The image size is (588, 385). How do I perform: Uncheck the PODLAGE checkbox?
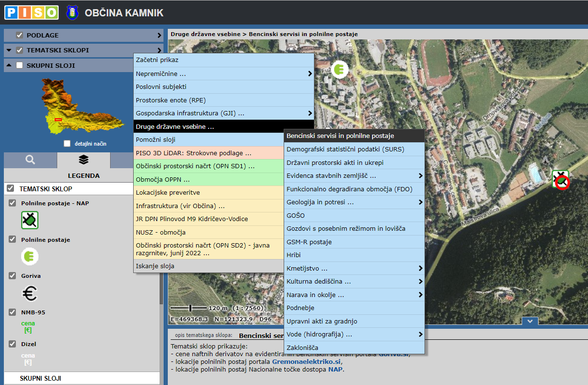tap(20, 35)
